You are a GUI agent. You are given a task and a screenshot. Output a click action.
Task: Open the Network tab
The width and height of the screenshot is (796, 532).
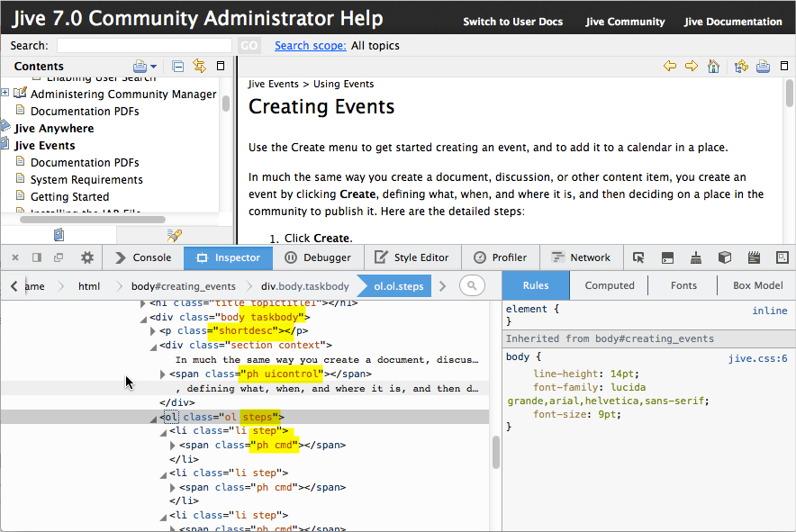[x=582, y=257]
